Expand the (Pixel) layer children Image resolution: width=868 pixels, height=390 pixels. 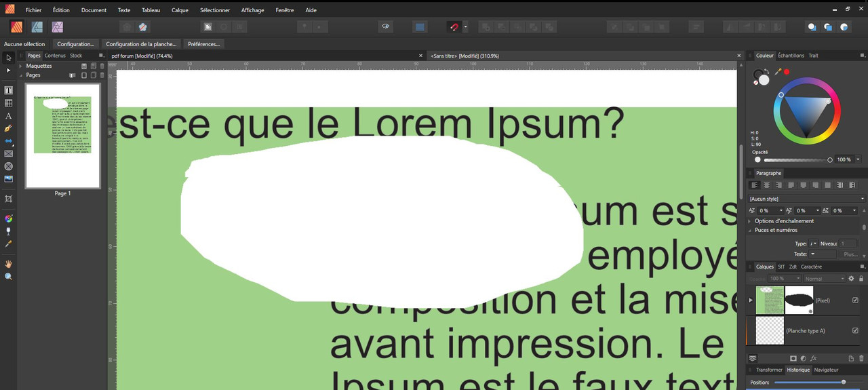point(751,300)
